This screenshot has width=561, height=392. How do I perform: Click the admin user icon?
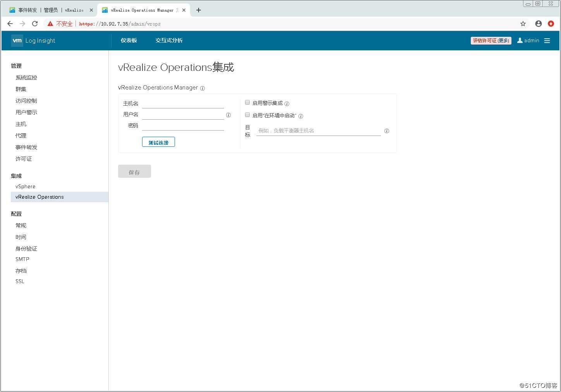click(520, 40)
